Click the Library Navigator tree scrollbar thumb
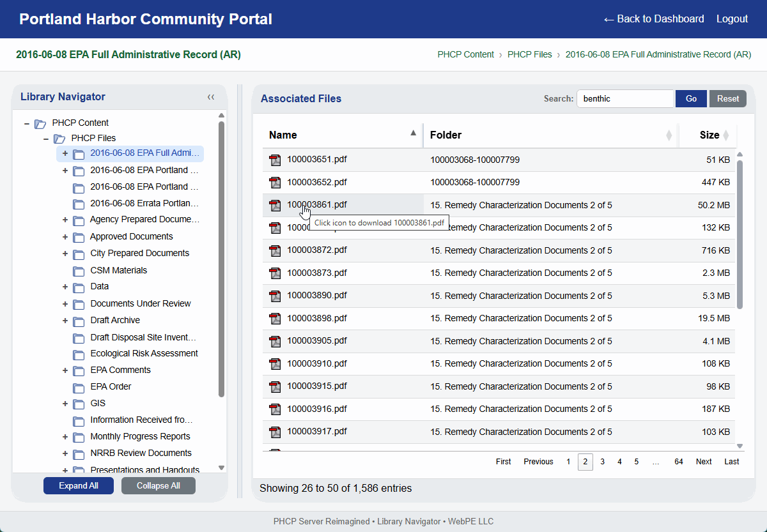The width and height of the screenshot is (767, 532). (221, 259)
